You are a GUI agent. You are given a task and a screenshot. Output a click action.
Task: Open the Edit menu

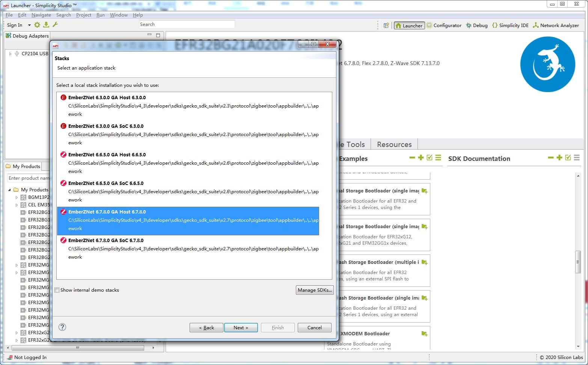22,15
